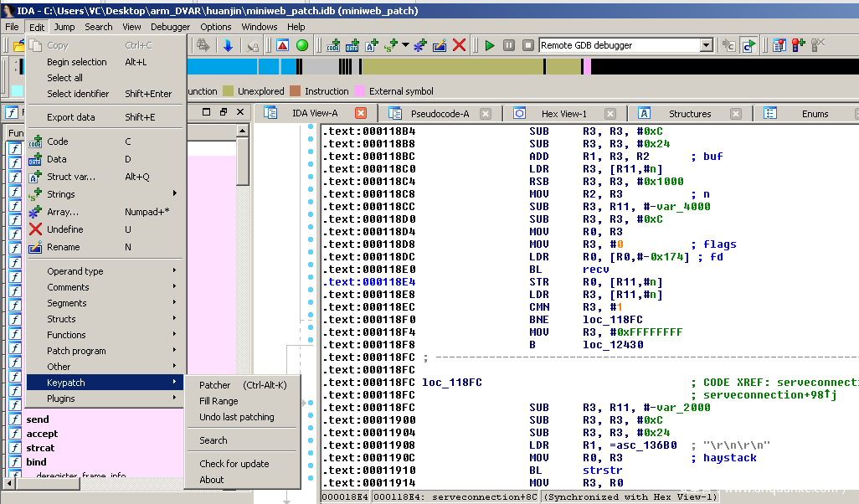The width and height of the screenshot is (859, 504).
Task: Open the Remote GDB debugger dropdown
Action: point(706,45)
